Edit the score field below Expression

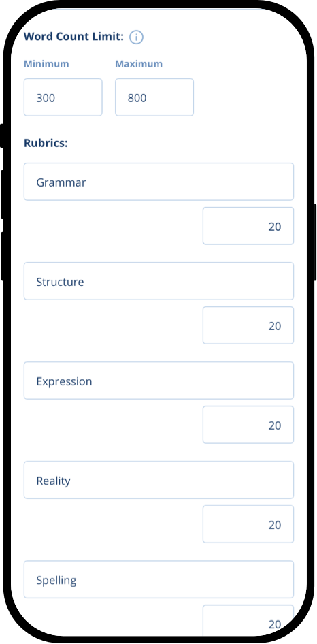pos(248,425)
